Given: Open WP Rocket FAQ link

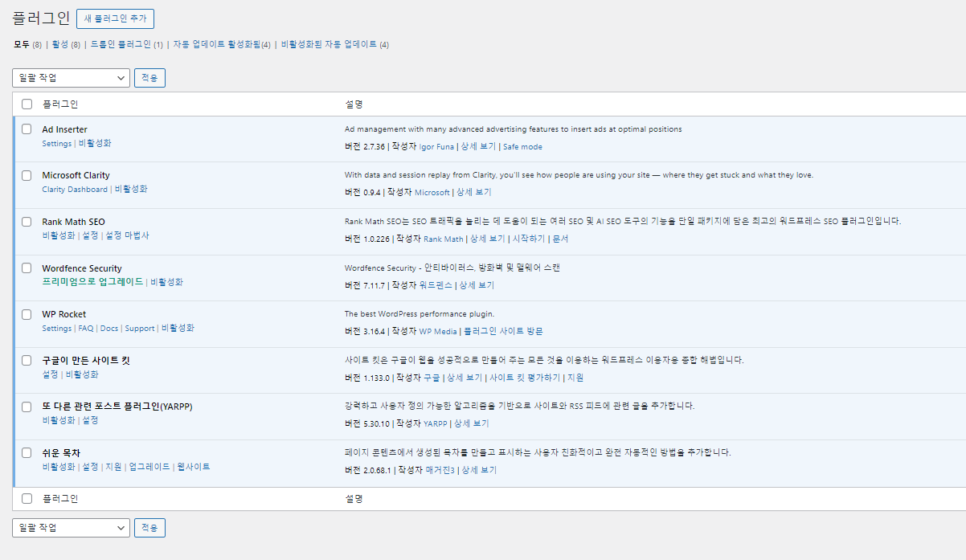Looking at the screenshot, I should [86, 329].
